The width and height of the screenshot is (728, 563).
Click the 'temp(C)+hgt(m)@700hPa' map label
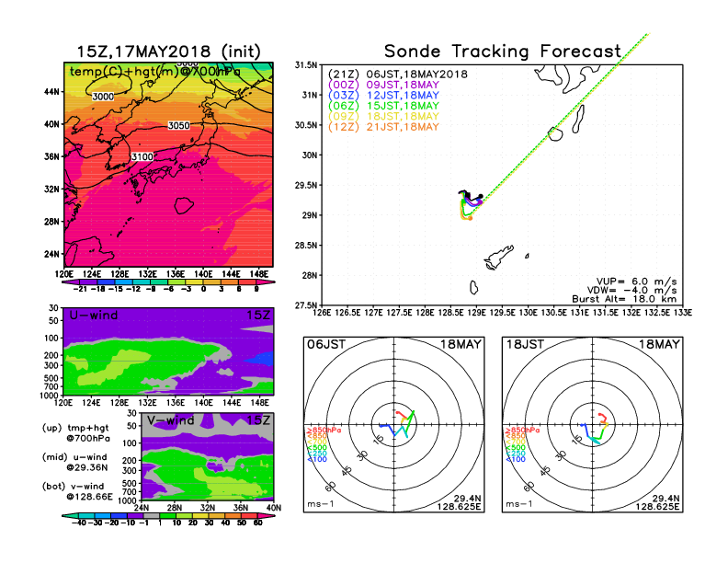tap(155, 72)
